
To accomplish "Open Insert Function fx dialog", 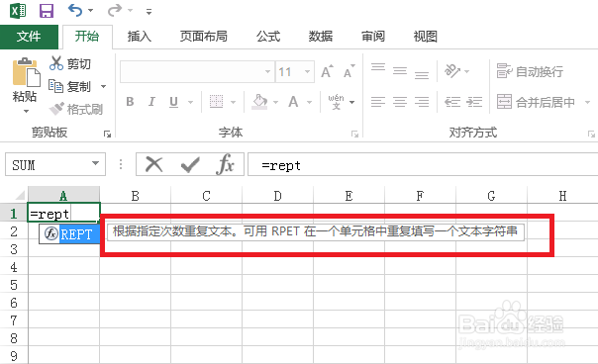I will (x=226, y=164).
